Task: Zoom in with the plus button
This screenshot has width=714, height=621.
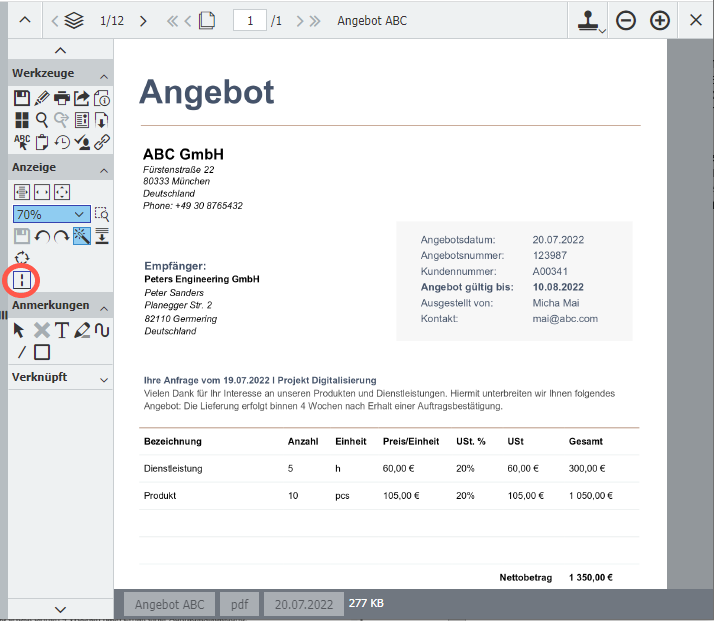Action: pos(660,21)
